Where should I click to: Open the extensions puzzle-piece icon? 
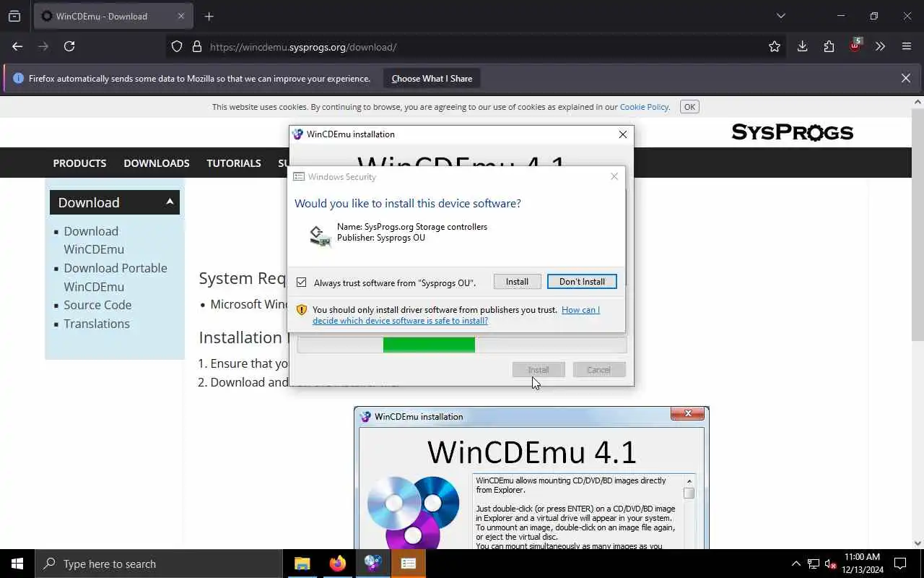point(829,46)
